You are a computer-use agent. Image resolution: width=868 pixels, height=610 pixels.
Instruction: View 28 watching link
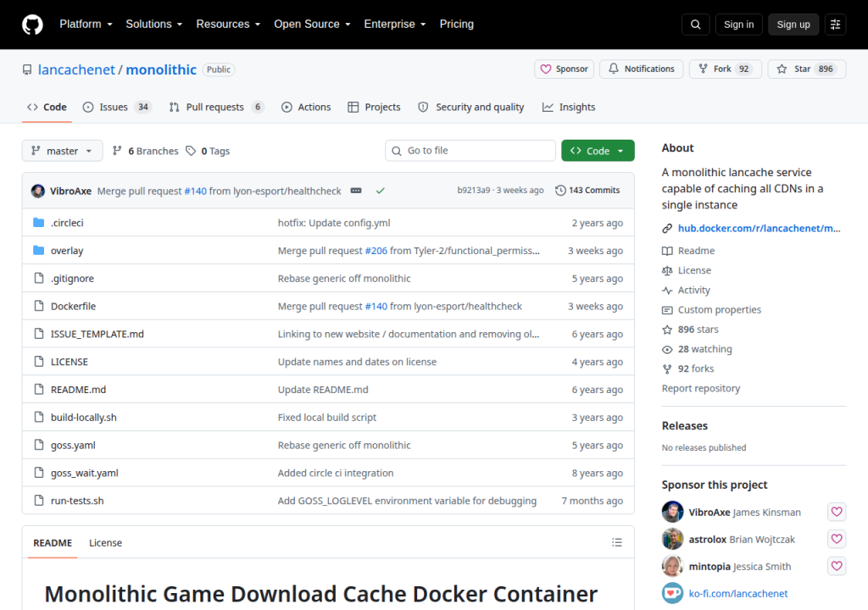coord(704,349)
